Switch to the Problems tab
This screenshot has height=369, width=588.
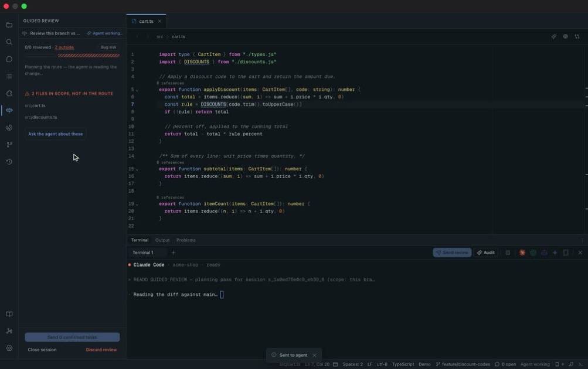(186, 240)
